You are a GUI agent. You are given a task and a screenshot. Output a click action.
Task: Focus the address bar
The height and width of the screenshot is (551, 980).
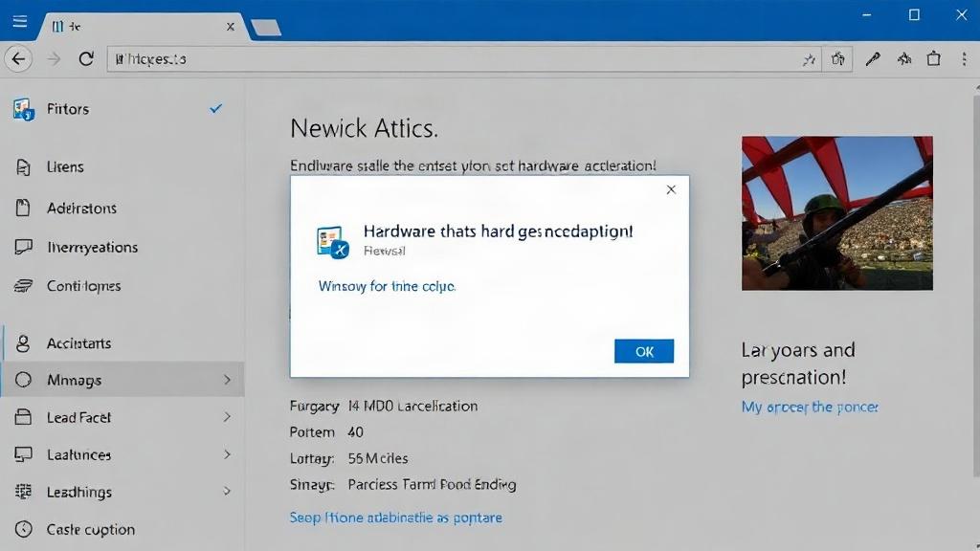click(464, 59)
